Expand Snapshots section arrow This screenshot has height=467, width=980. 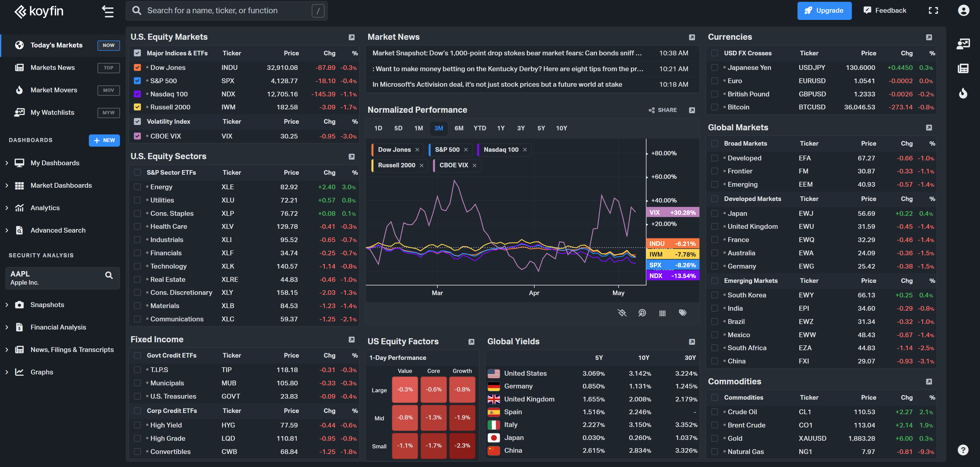pyautogui.click(x=6, y=305)
